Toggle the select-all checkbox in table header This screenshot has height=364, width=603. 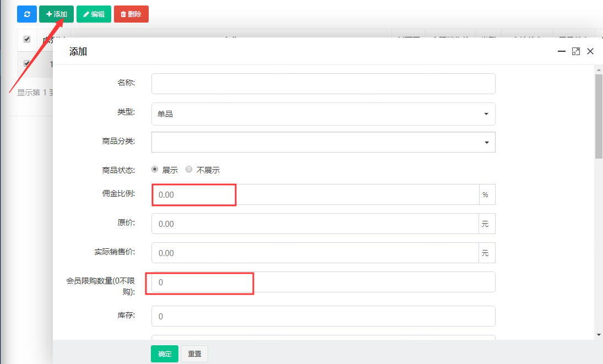point(27,39)
